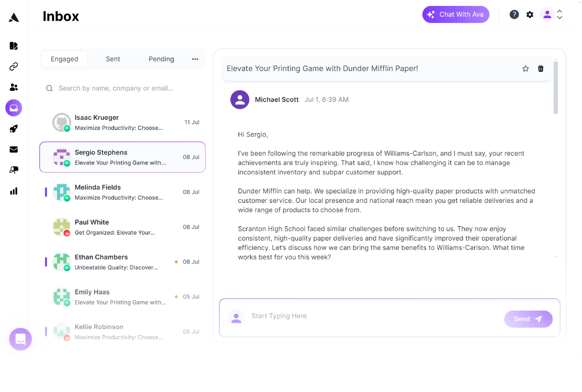Viewport: 582px width, 392px height.
Task: Switch to the Engaged tab
Action: point(64,59)
